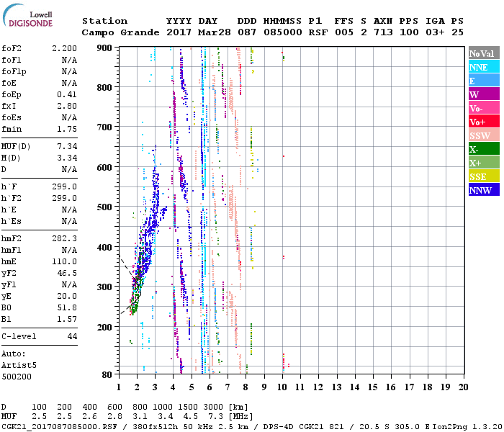Select the NNW dark blue legend swatch
Image resolution: width=504 pixels, height=432 pixels.
pos(484,189)
